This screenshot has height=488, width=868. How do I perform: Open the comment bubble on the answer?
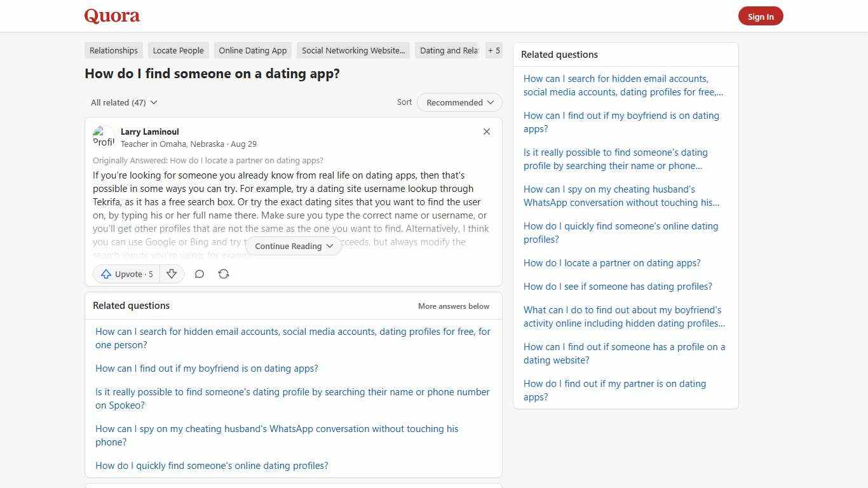pyautogui.click(x=200, y=274)
